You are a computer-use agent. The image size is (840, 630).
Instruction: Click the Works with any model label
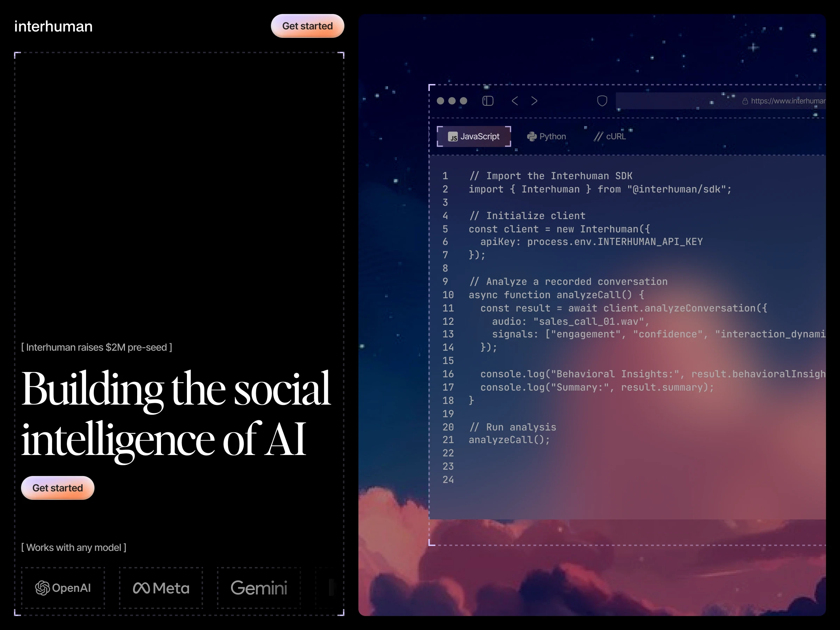(73, 547)
